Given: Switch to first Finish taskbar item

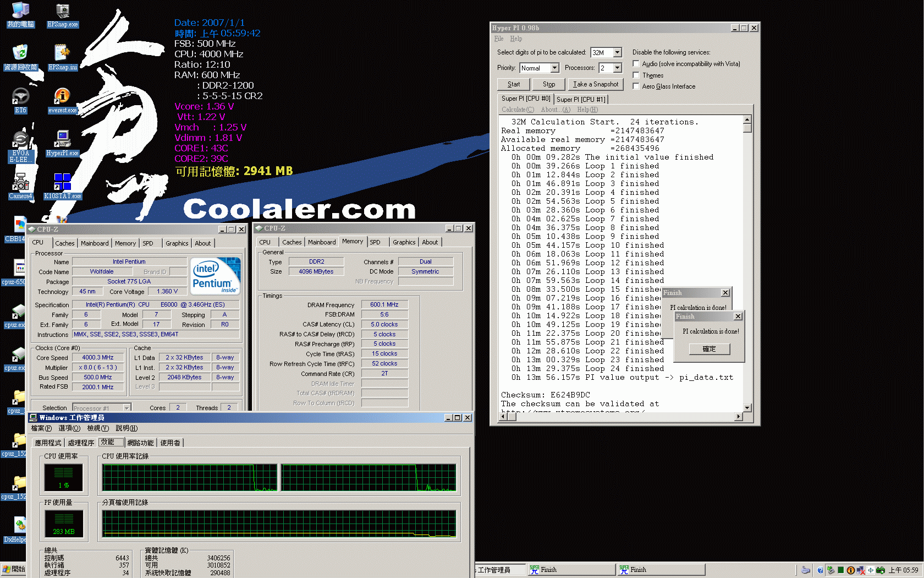Looking at the screenshot, I should [x=571, y=570].
